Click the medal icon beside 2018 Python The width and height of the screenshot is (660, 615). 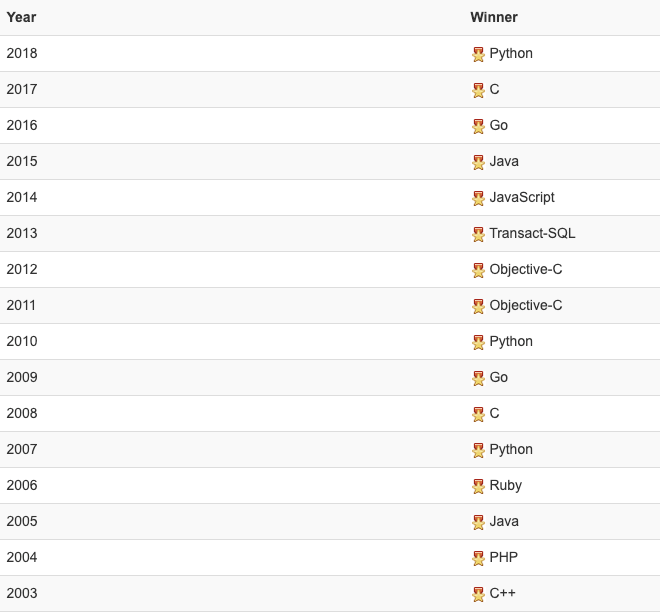[x=478, y=54]
